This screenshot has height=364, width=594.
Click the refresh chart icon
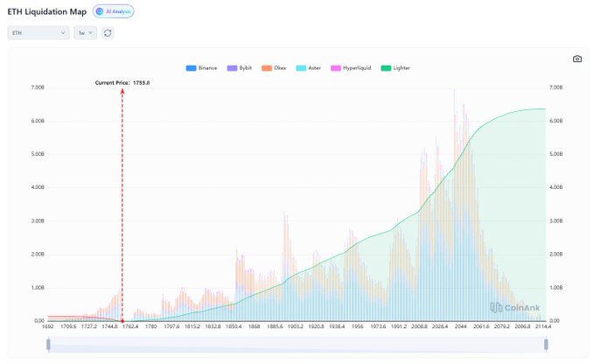pyautogui.click(x=108, y=33)
